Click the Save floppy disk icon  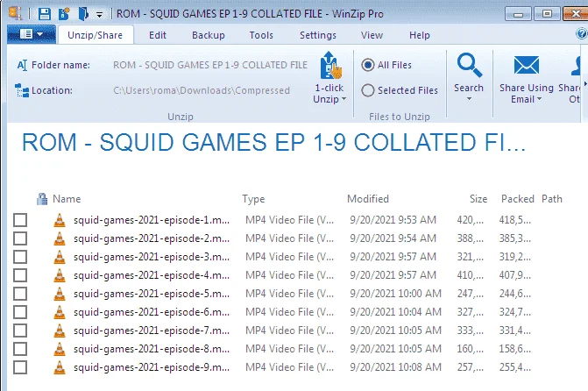point(44,14)
